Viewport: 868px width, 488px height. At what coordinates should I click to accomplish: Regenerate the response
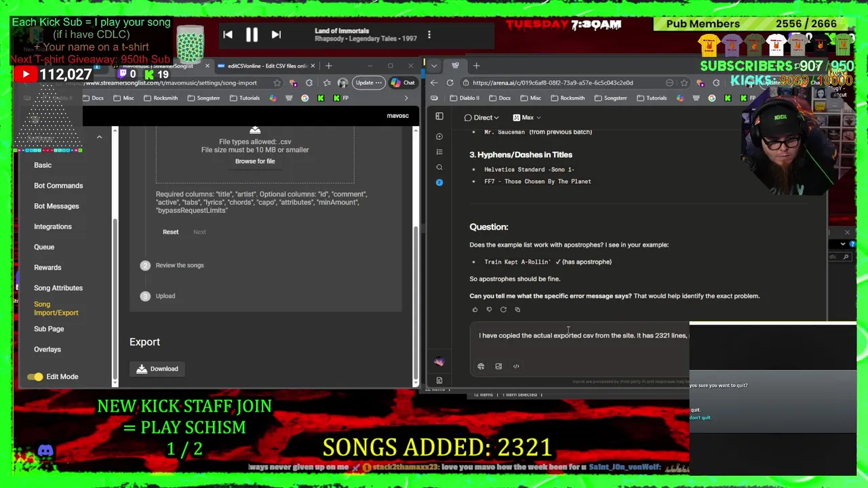click(503, 310)
